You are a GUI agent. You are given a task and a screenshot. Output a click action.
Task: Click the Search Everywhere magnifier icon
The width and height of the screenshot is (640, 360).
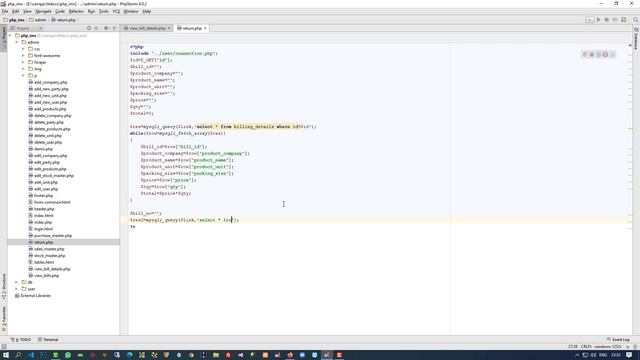click(x=636, y=20)
